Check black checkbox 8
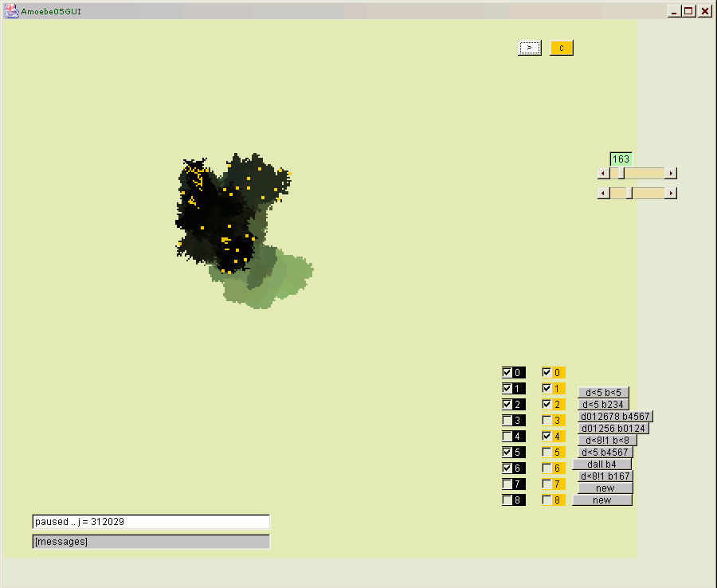This screenshot has height=588, width=717. point(507,500)
